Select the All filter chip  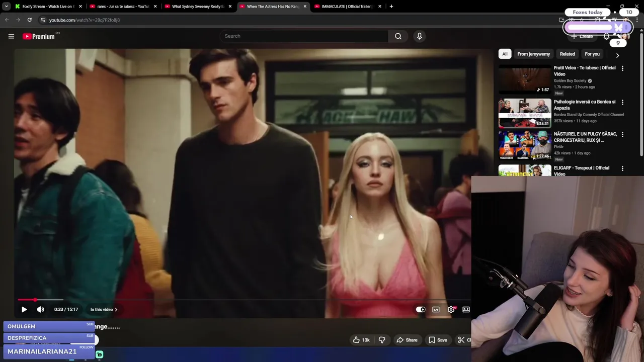pyautogui.click(x=505, y=54)
